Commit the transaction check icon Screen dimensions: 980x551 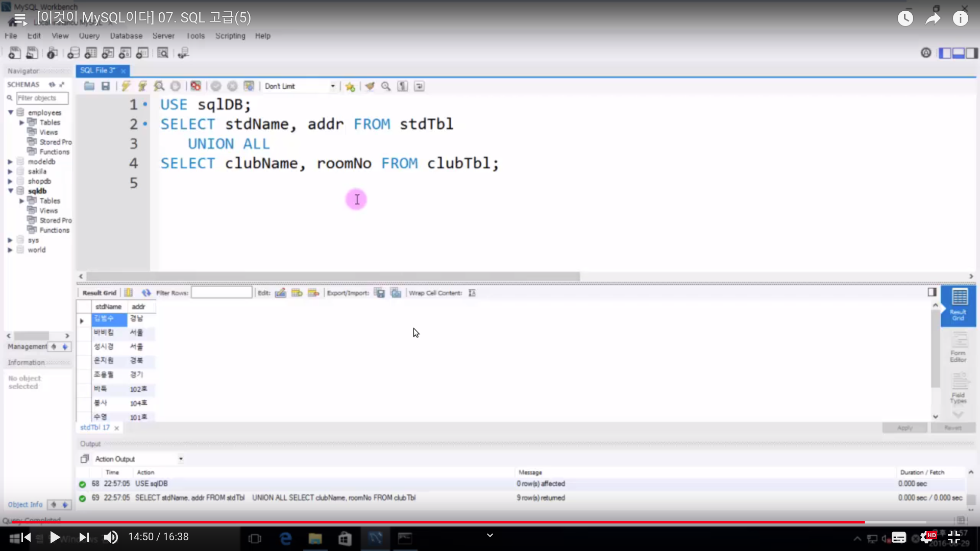[x=216, y=86]
